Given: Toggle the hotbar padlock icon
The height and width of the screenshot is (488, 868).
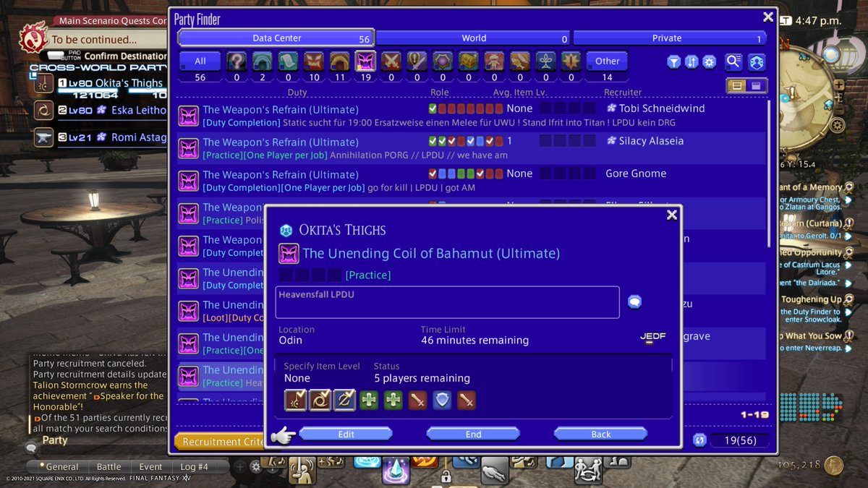Looking at the screenshot, I should click(x=446, y=477).
